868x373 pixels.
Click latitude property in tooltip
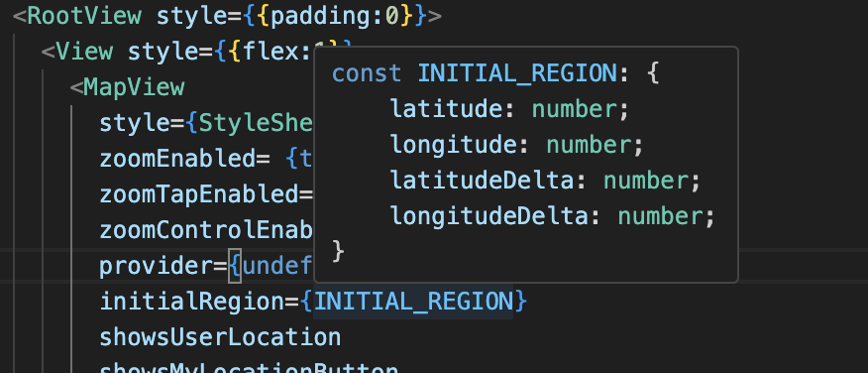446,109
